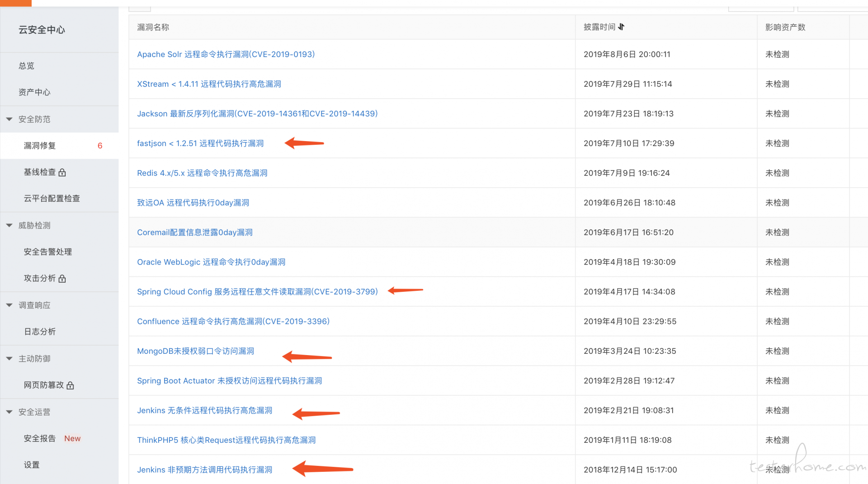Open 总览 in the sidebar
Screen dimensions: 868x484
[26, 66]
